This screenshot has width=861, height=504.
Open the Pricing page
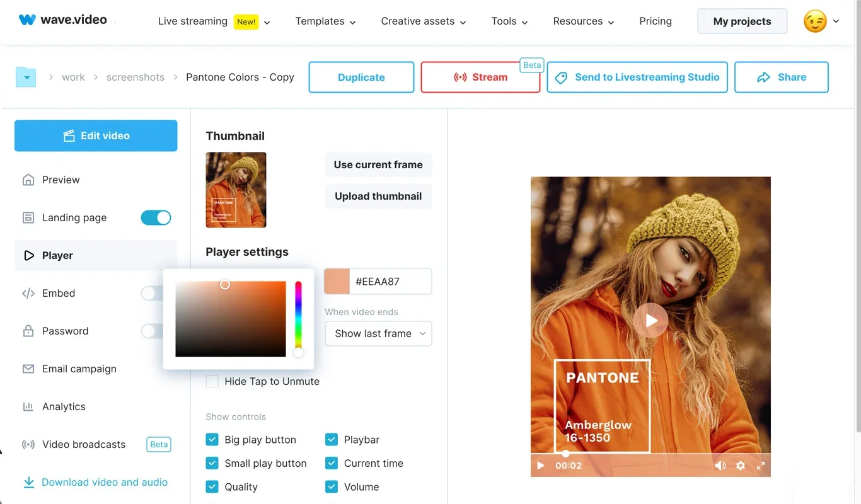pos(656,21)
